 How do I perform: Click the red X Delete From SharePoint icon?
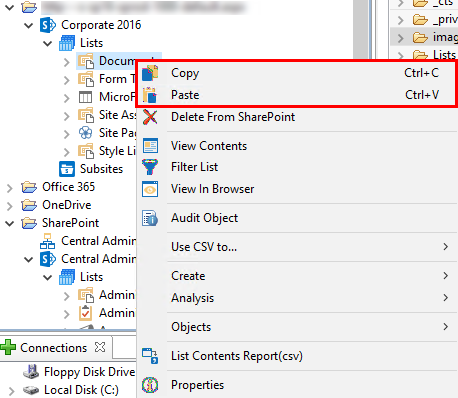tap(150, 117)
